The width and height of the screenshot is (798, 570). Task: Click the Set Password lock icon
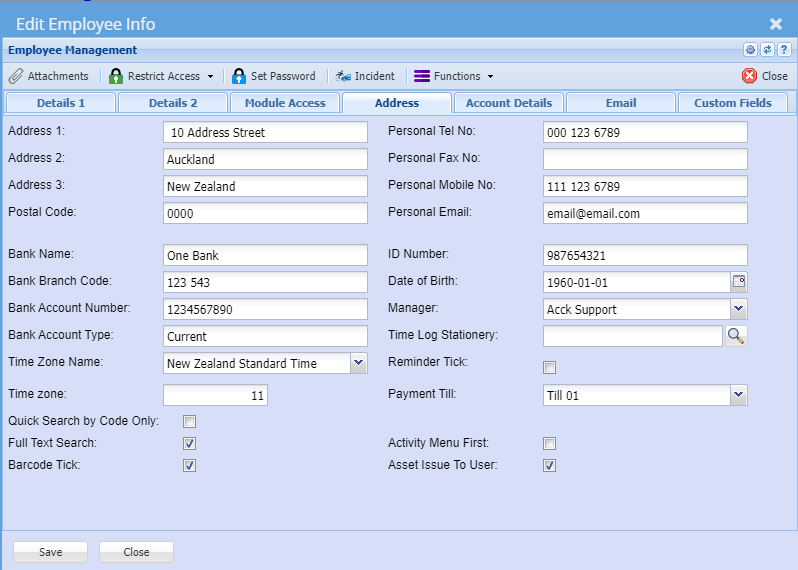click(x=239, y=76)
